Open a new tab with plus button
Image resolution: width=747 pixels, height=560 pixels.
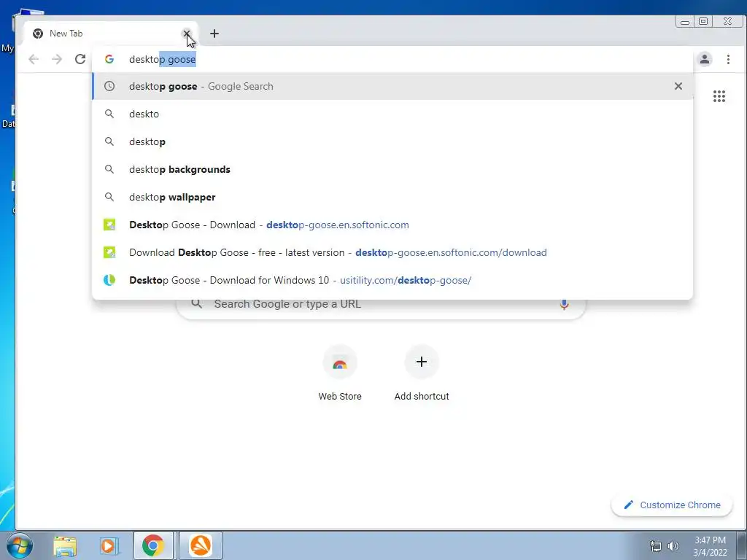214,34
